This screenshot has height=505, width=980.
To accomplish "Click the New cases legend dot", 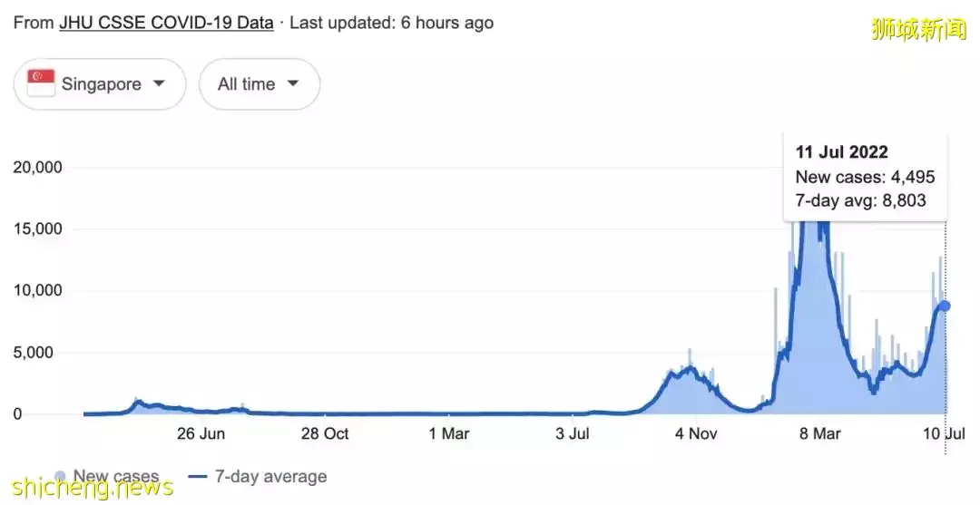I will [x=60, y=476].
